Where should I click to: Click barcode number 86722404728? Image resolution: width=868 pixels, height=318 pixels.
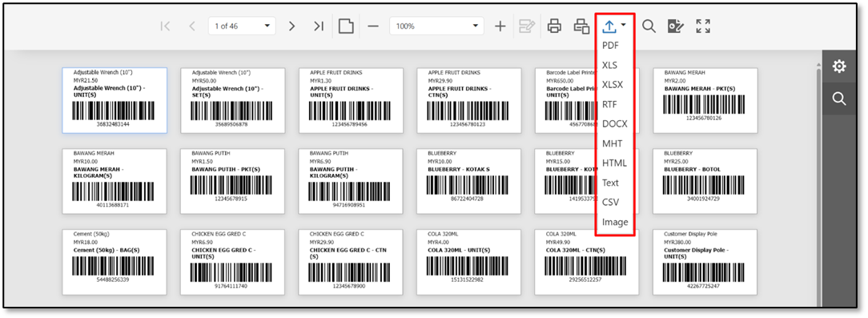coord(467,199)
